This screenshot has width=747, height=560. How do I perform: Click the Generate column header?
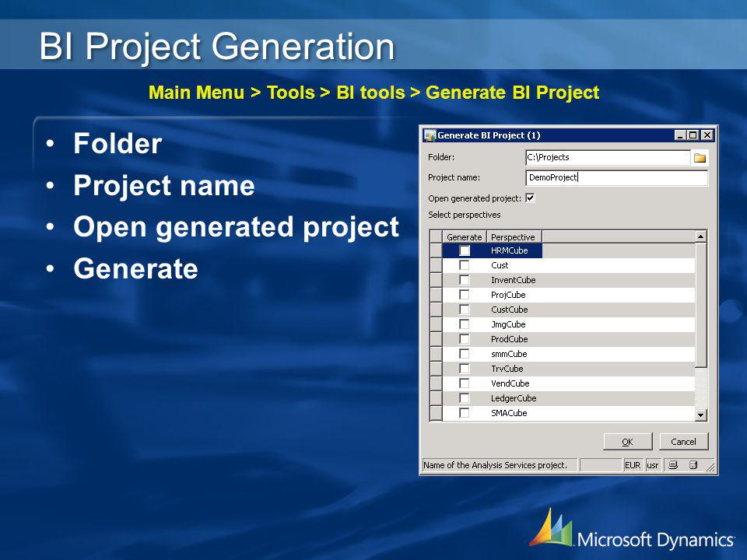(465, 236)
